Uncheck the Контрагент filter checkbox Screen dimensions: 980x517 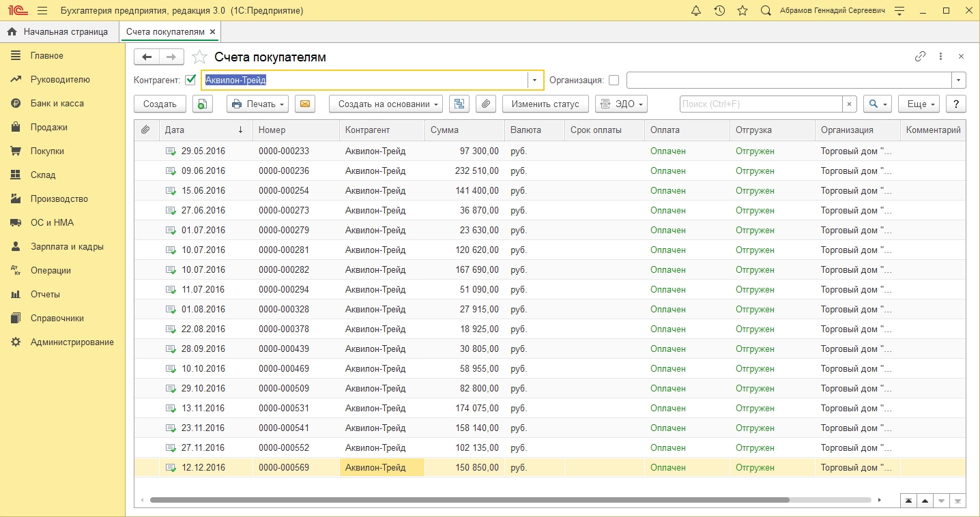click(x=190, y=80)
